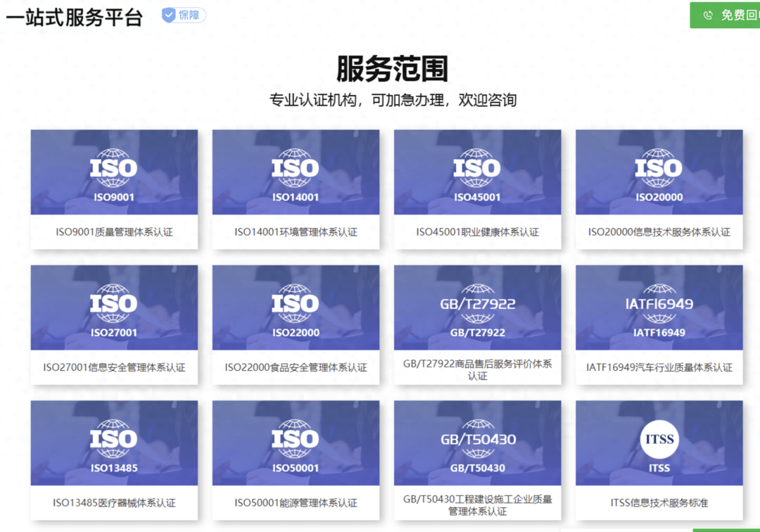
Task: Select the GB/T50430工程建设施工企业质量管理体系认证 caption
Action: tap(477, 505)
